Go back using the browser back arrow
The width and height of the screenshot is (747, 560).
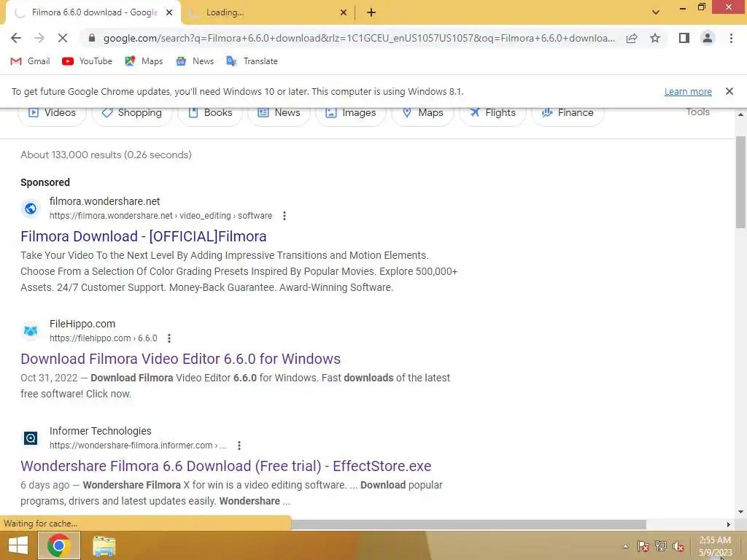click(16, 38)
